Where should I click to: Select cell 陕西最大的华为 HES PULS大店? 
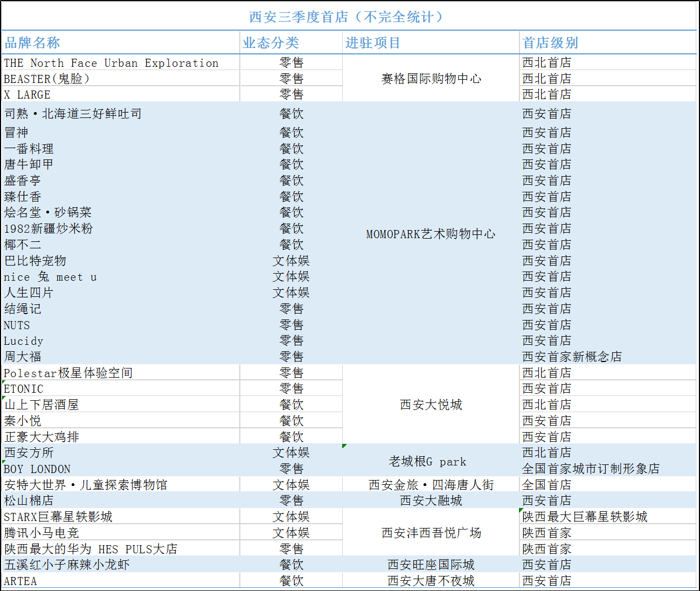121,549
